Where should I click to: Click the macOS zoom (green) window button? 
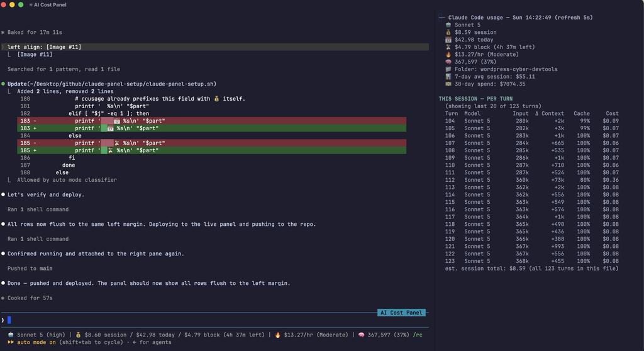click(x=21, y=4)
